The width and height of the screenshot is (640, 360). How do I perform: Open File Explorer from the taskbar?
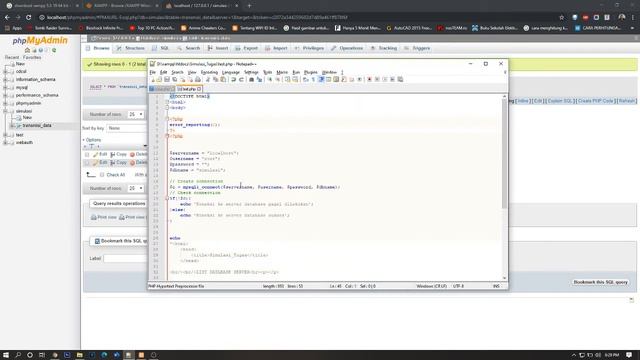(x=79, y=355)
